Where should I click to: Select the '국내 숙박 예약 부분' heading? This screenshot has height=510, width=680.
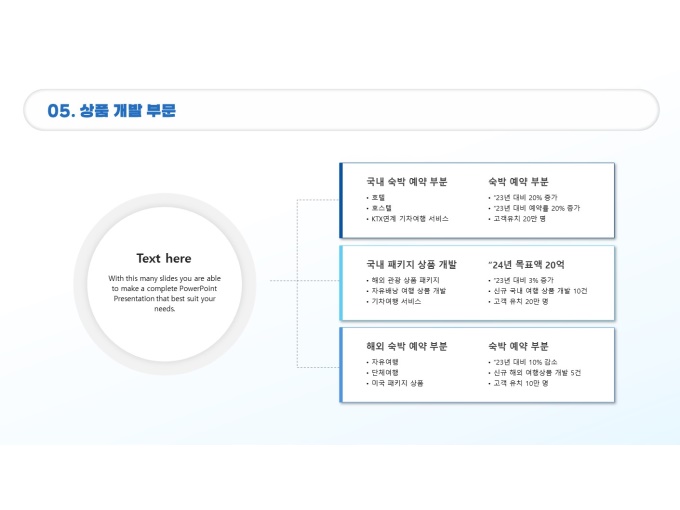tap(406, 181)
